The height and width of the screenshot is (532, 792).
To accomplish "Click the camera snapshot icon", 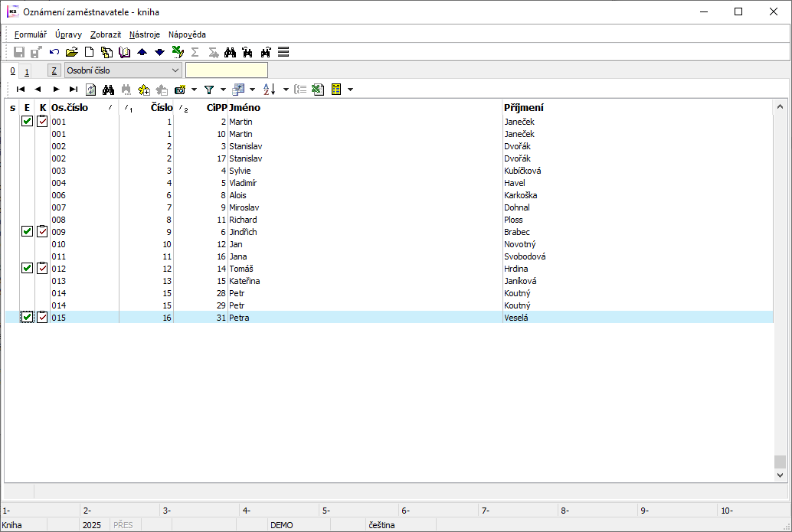I will point(180,90).
